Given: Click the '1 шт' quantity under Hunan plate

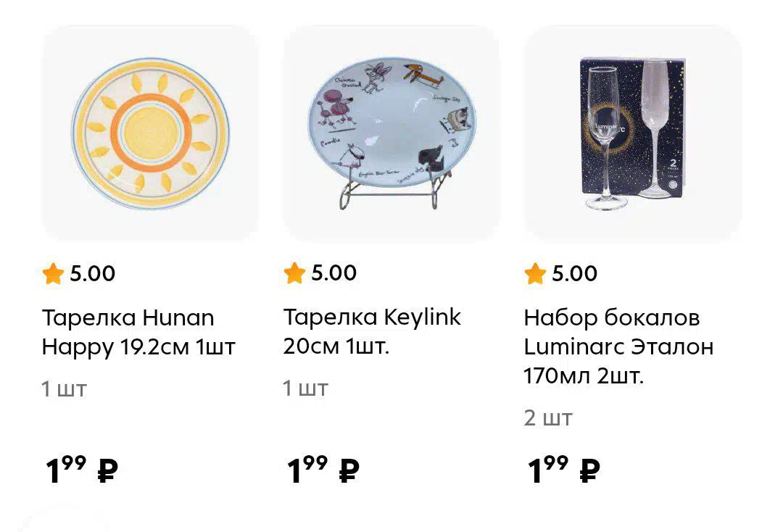Looking at the screenshot, I should coord(65,388).
